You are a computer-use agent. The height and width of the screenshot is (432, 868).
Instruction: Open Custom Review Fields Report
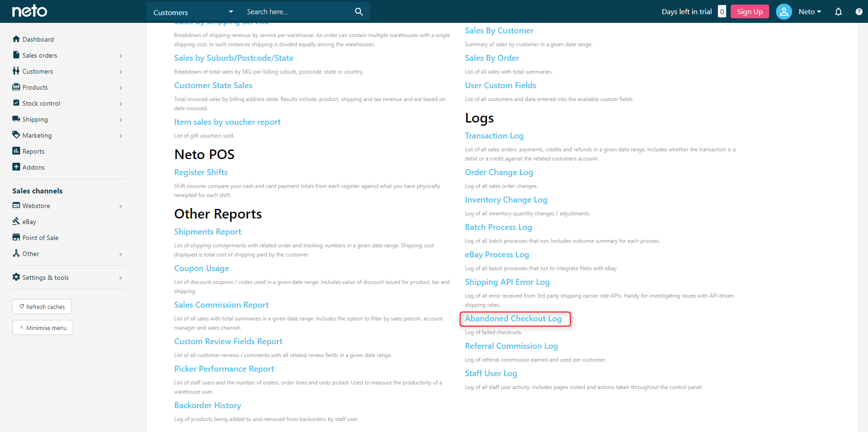coord(228,341)
